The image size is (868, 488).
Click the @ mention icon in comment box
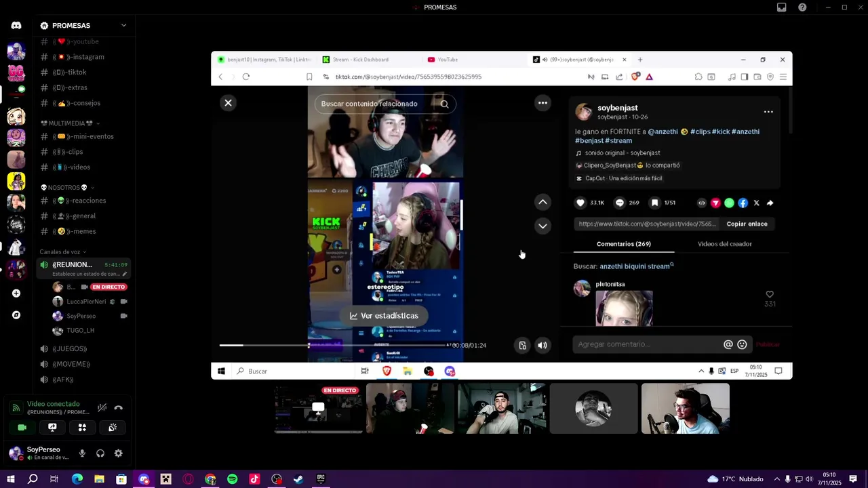pyautogui.click(x=728, y=344)
